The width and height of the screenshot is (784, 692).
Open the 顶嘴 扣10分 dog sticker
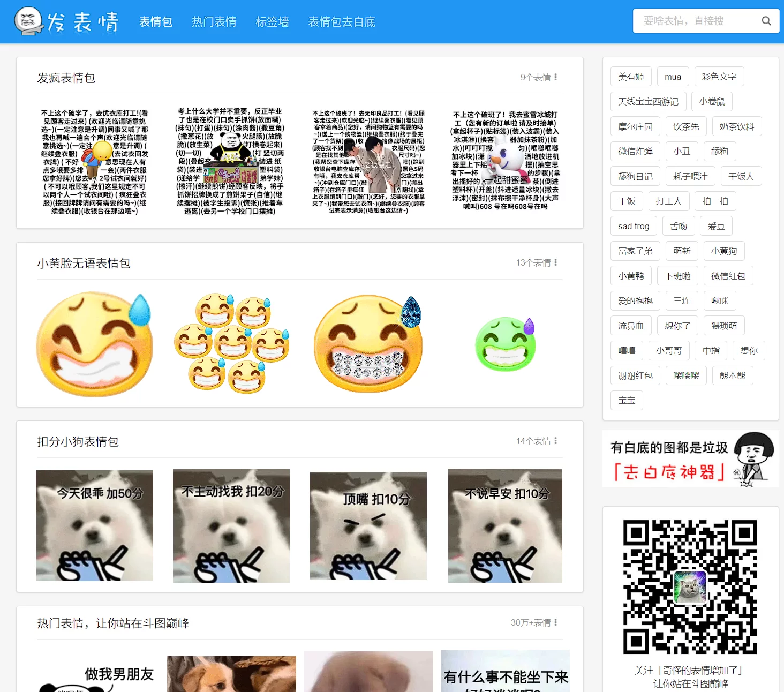pyautogui.click(x=368, y=525)
